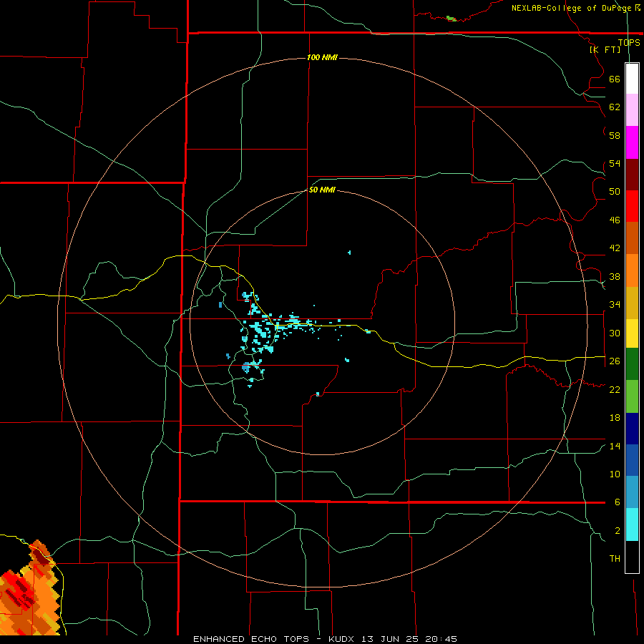Click the "38" legend value
This screenshot has width=644, height=644.
[x=615, y=276]
